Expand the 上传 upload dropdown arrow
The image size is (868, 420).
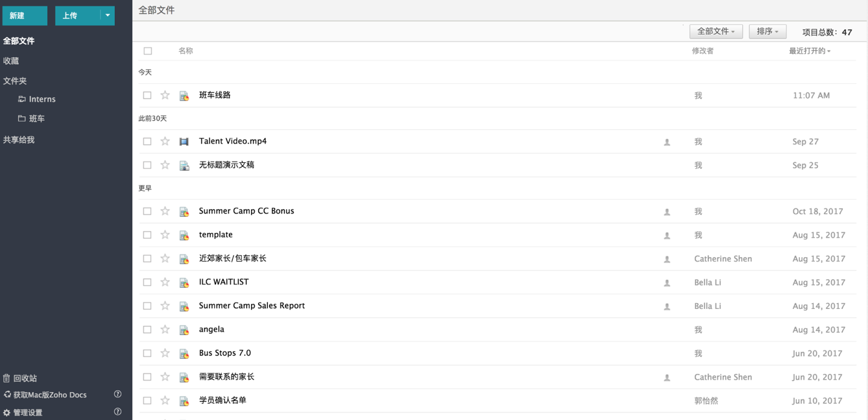point(108,16)
